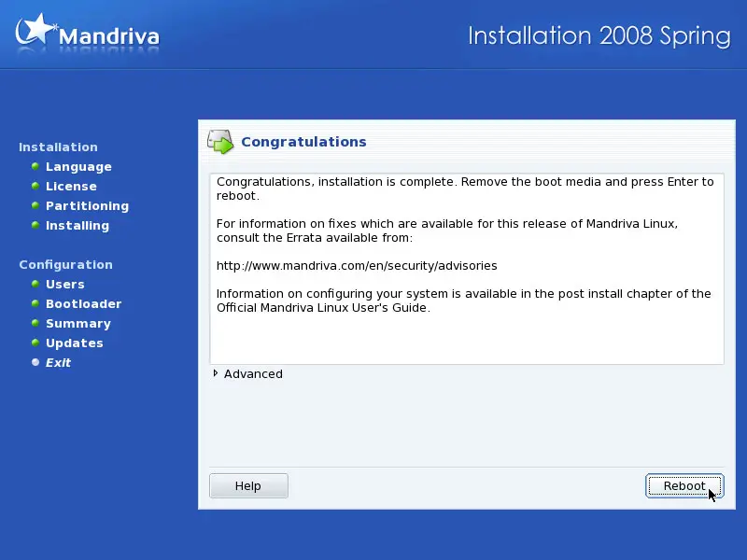The image size is (747, 560).
Task: Click the green bullet beside Partitioning
Action: click(35, 205)
